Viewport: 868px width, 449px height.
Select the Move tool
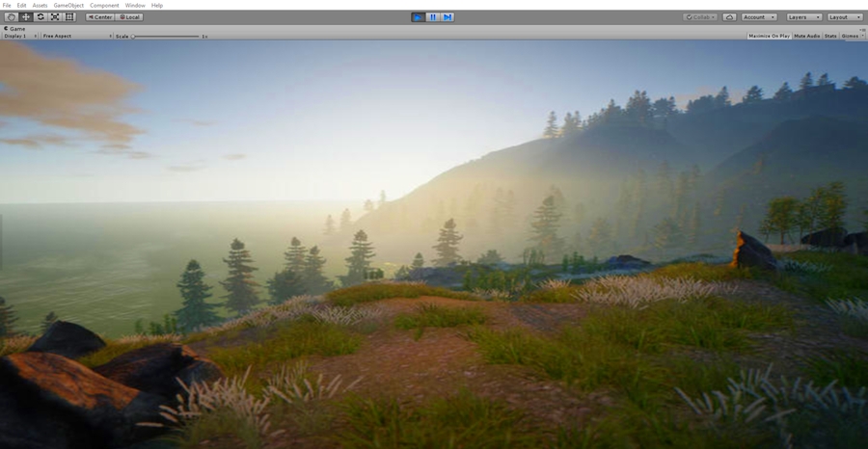(x=26, y=17)
